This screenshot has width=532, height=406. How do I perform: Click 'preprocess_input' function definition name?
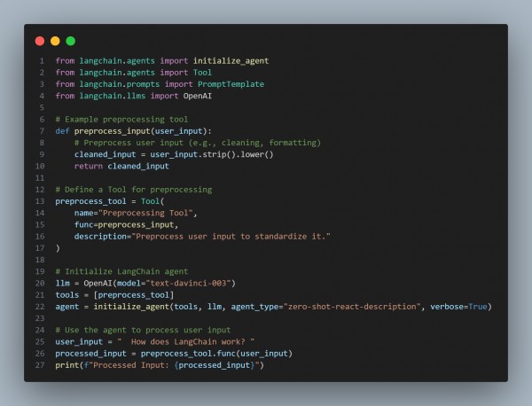point(113,131)
